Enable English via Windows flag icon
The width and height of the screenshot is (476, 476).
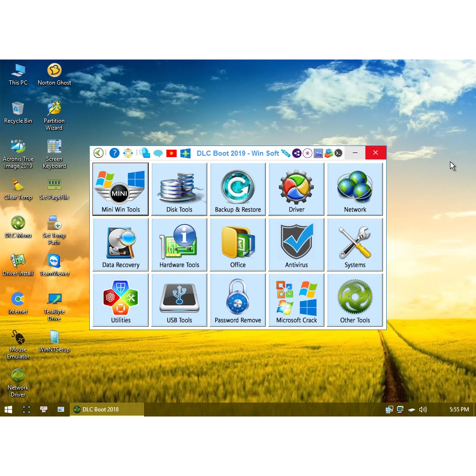[185, 152]
